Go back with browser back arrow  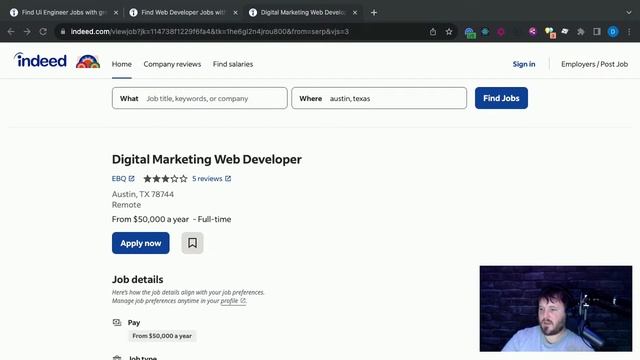coord(11,31)
